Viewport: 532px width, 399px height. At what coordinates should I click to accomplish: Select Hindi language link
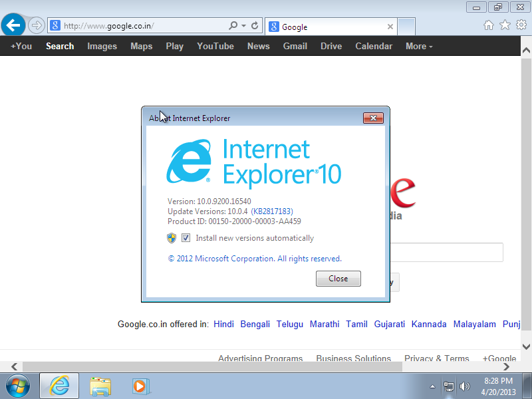(x=223, y=324)
